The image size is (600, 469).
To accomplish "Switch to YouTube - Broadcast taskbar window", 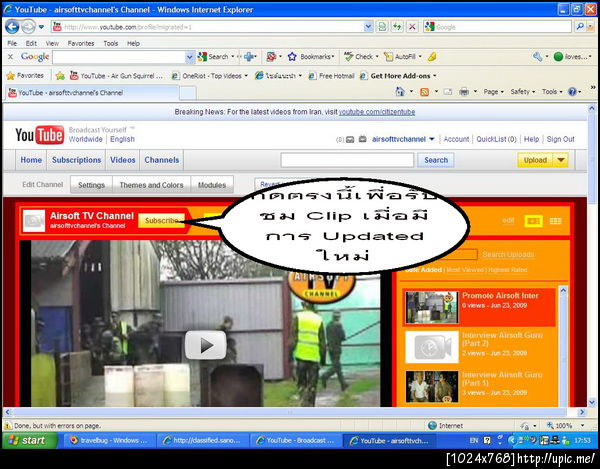I will point(296,441).
